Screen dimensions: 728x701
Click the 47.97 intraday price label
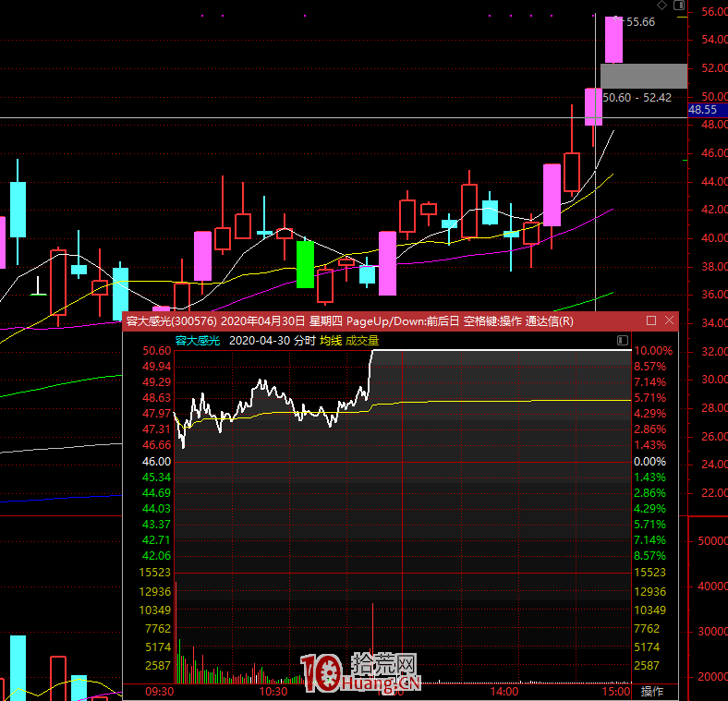[x=156, y=413]
